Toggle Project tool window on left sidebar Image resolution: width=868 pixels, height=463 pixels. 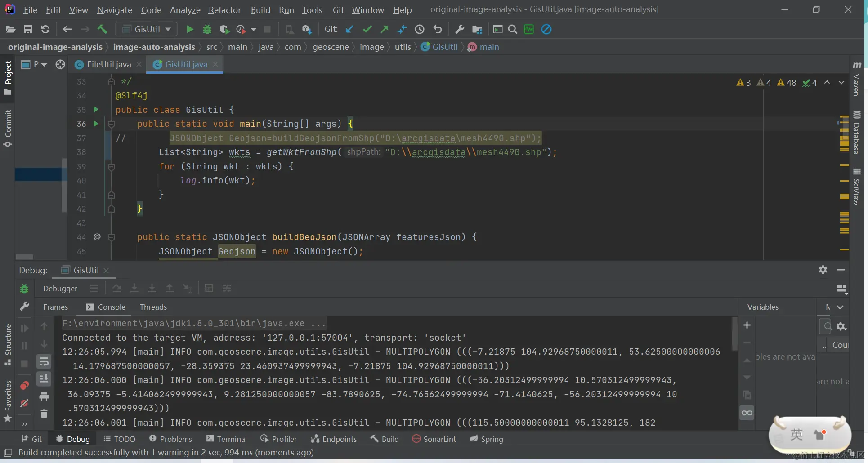tap(8, 78)
